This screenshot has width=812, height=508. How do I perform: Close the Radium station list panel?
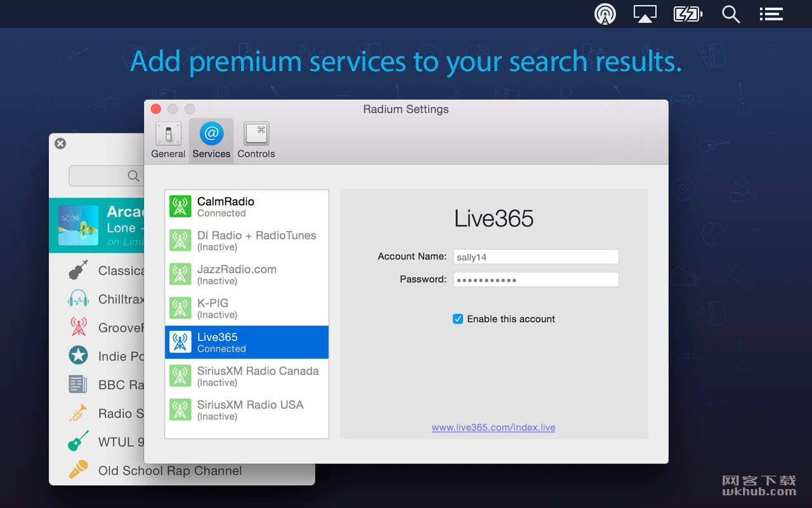coord(60,144)
